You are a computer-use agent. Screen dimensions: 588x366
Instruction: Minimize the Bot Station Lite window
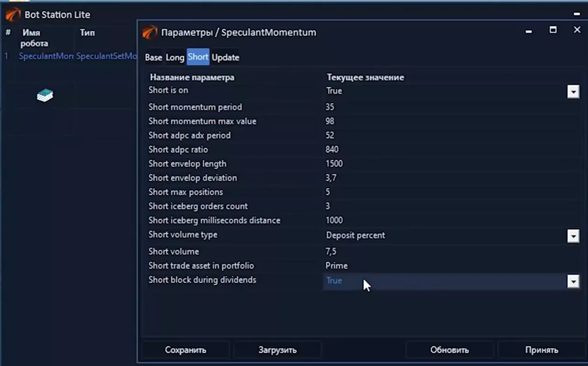pyautogui.click(x=577, y=14)
